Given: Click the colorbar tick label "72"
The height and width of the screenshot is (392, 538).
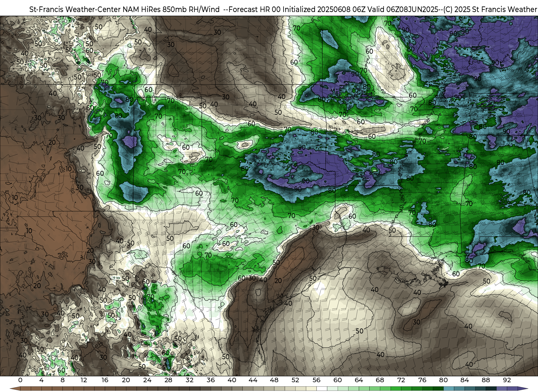Looking at the screenshot, I should (401, 380).
